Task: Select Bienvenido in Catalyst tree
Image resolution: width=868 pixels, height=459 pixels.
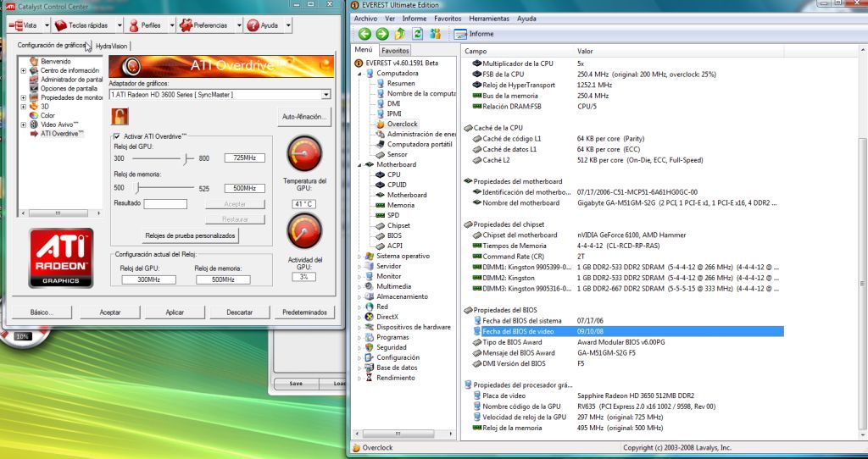Action: tap(55, 61)
